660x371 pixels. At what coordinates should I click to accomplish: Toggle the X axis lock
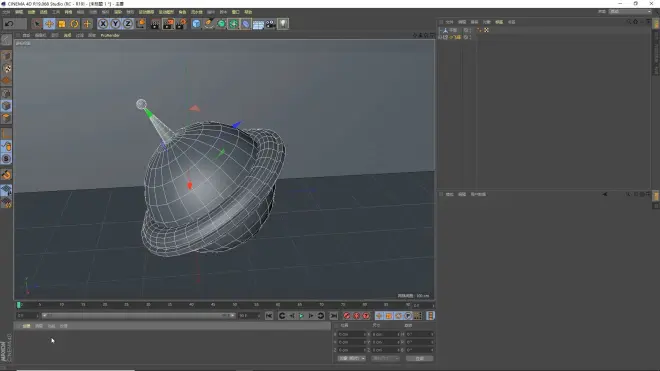click(x=103, y=24)
